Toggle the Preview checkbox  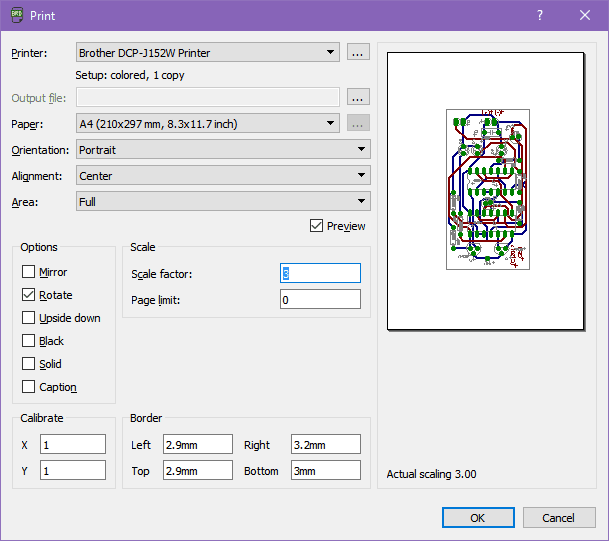[x=317, y=226]
